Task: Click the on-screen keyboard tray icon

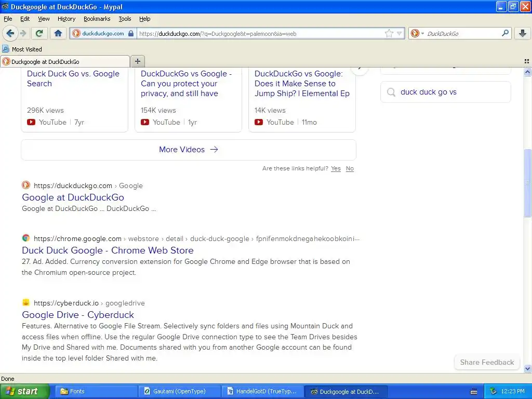Action: 474,392
